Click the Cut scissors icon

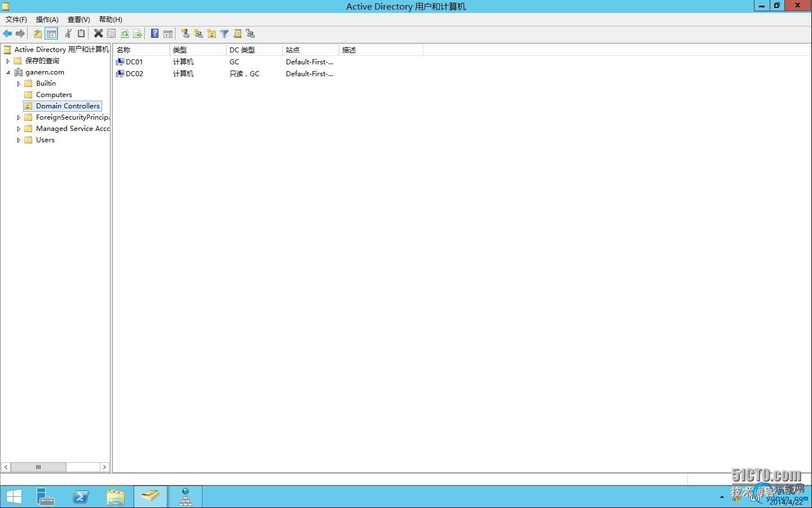(68, 34)
